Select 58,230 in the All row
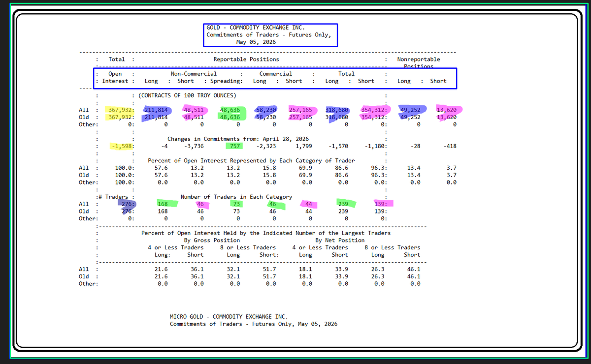The image size is (591, 364). (266, 110)
